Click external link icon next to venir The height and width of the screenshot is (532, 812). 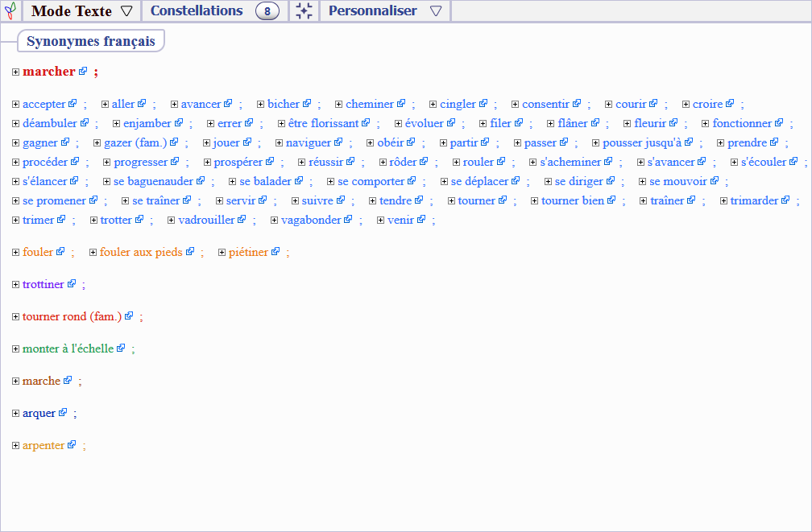[421, 220]
